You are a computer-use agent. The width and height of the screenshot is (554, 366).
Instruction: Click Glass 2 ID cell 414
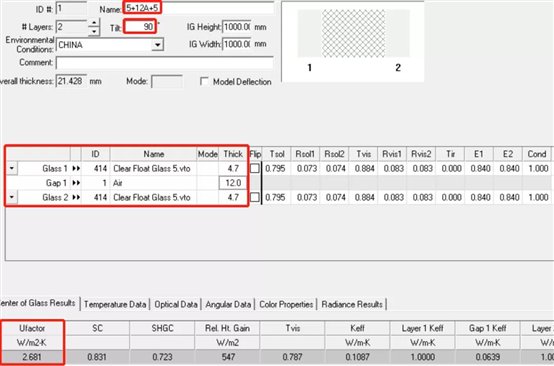pos(96,197)
